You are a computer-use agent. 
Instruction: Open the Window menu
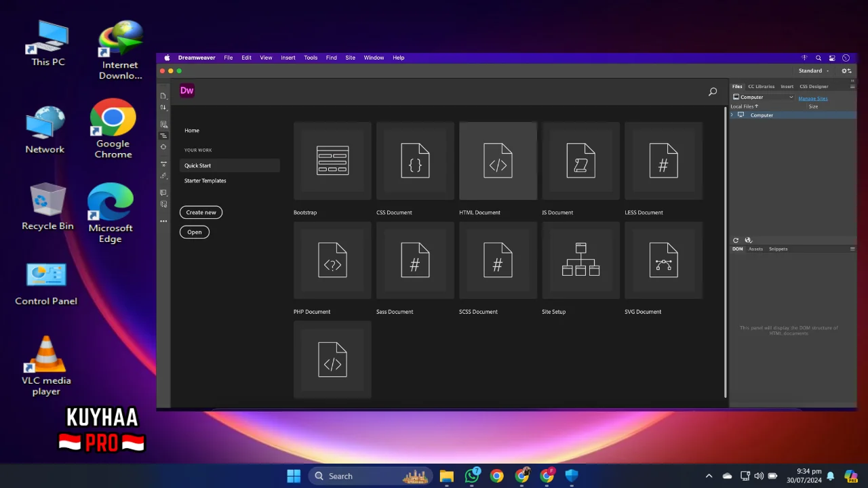(374, 58)
